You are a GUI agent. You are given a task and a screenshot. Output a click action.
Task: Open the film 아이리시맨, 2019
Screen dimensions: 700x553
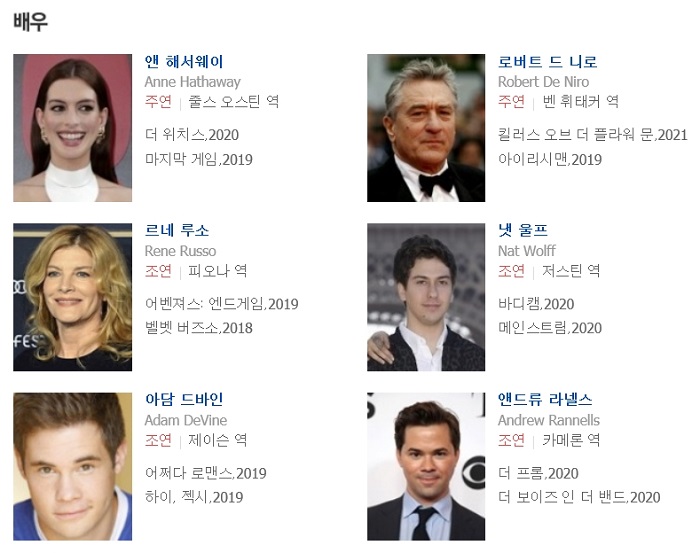coord(550,159)
